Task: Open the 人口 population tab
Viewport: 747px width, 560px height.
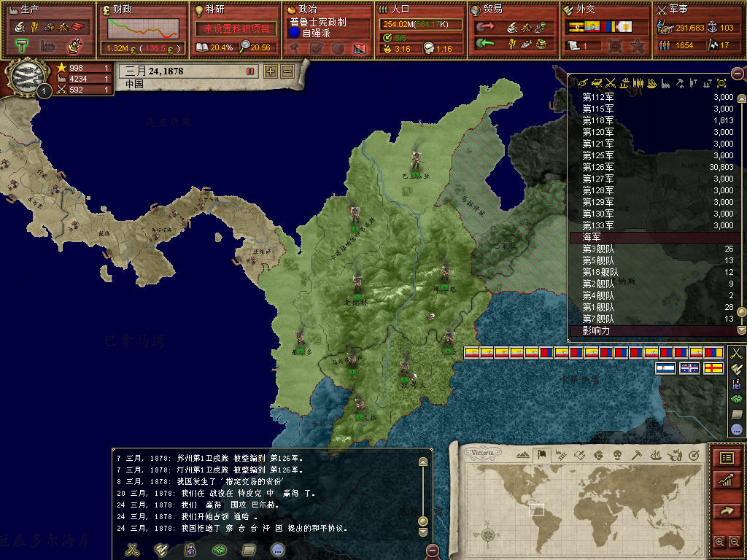Action: [421, 29]
